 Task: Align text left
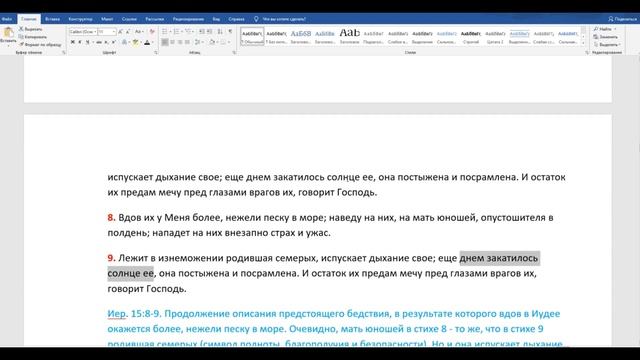[x=165, y=42]
